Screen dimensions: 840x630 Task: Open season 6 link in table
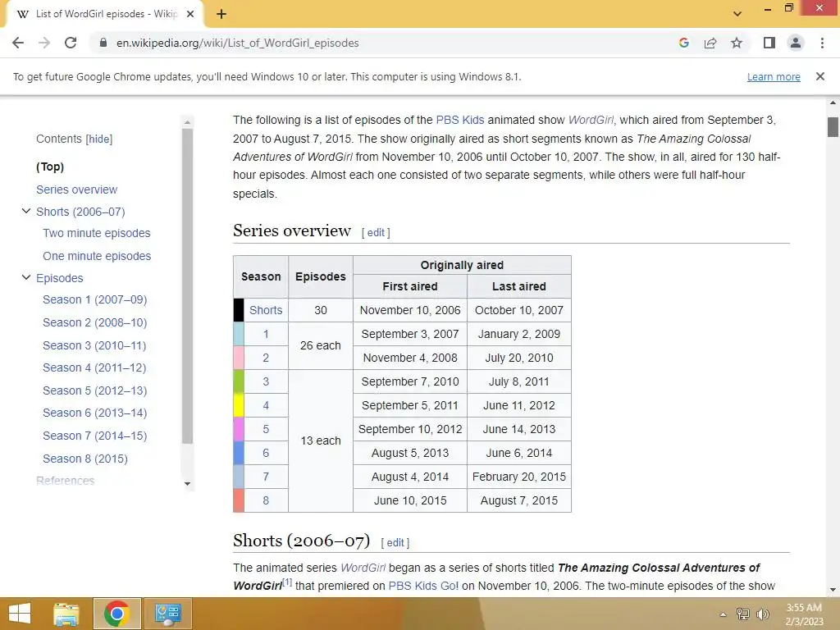(266, 453)
